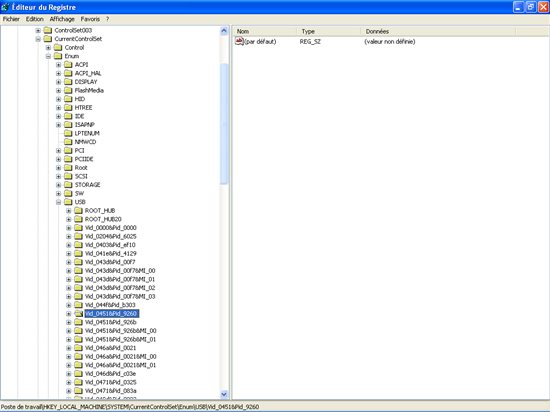Select the Vid_043d&Pid_00f7&MI_00 key label

pyautogui.click(x=120, y=271)
